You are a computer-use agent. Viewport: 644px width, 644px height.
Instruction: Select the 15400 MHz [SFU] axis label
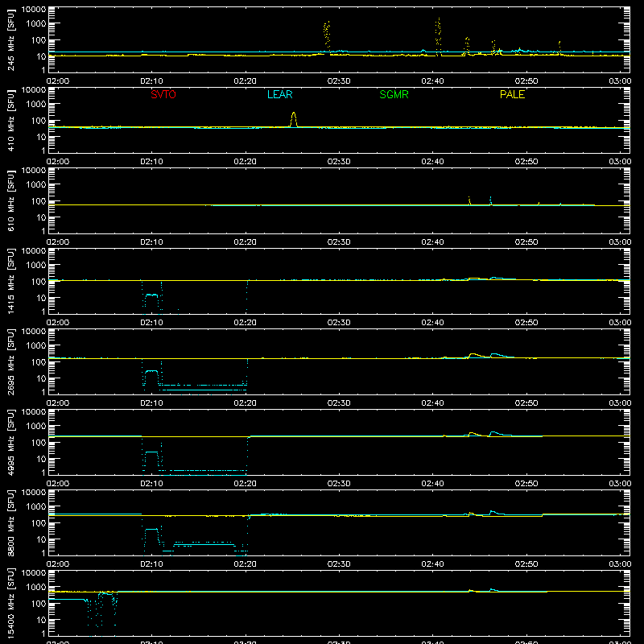pyautogui.click(x=10, y=603)
